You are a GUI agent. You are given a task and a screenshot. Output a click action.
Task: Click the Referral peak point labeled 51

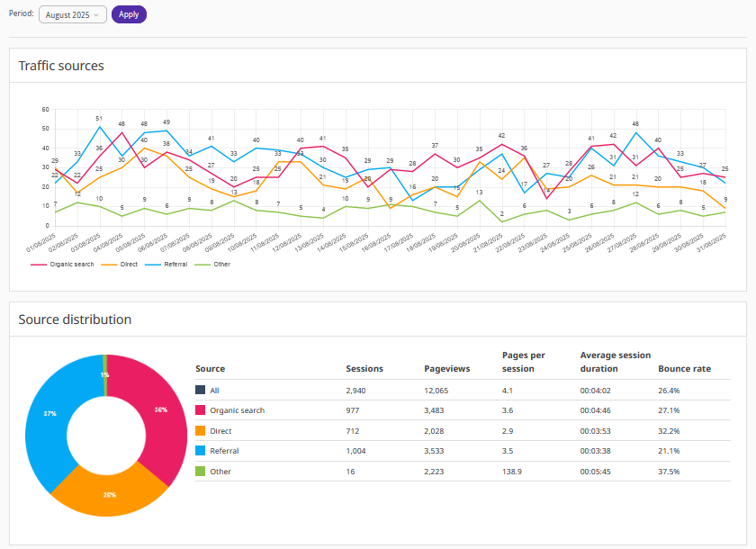tap(99, 127)
